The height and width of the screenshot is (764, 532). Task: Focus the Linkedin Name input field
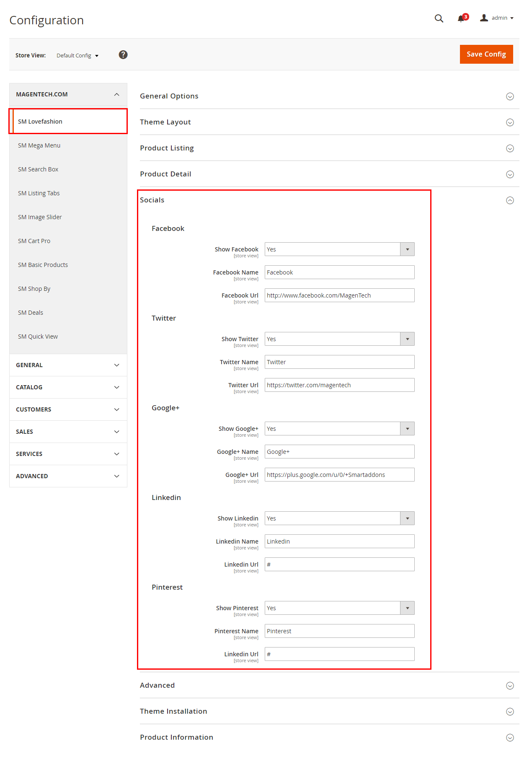[x=340, y=541]
